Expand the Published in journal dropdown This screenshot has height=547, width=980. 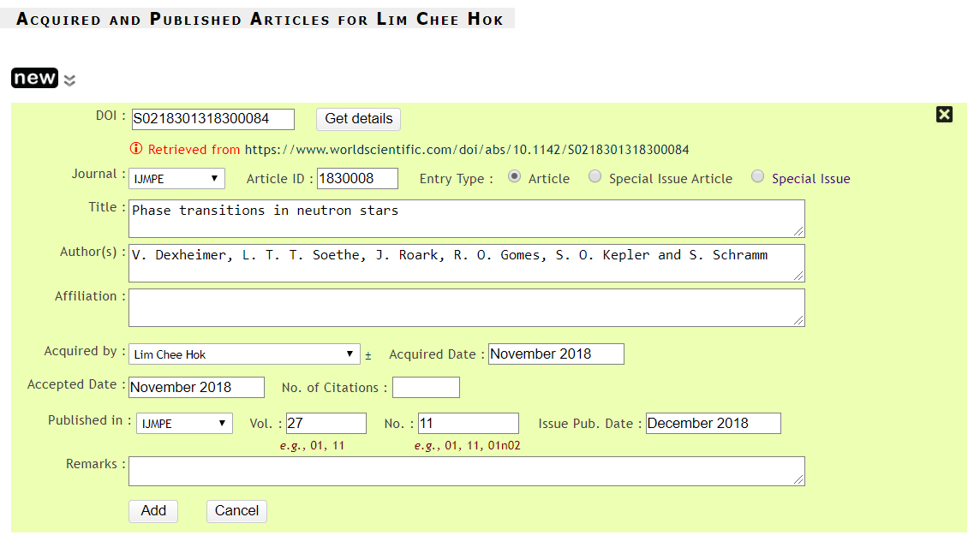[x=184, y=423]
